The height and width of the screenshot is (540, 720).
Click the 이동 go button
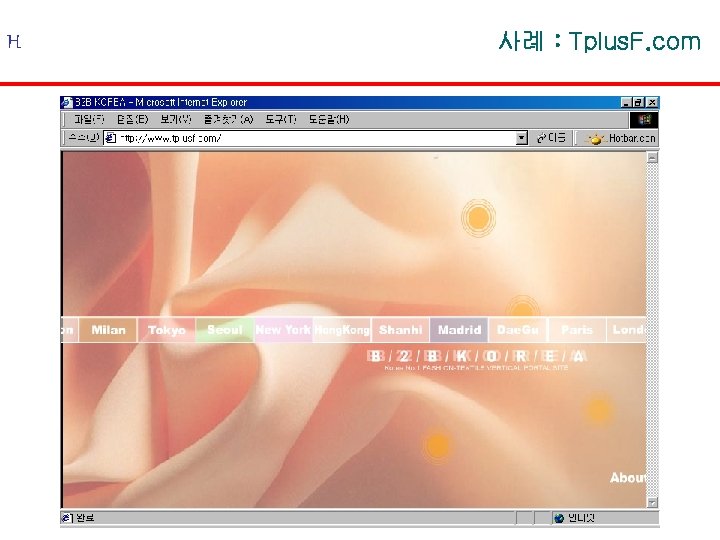pyautogui.click(x=551, y=138)
